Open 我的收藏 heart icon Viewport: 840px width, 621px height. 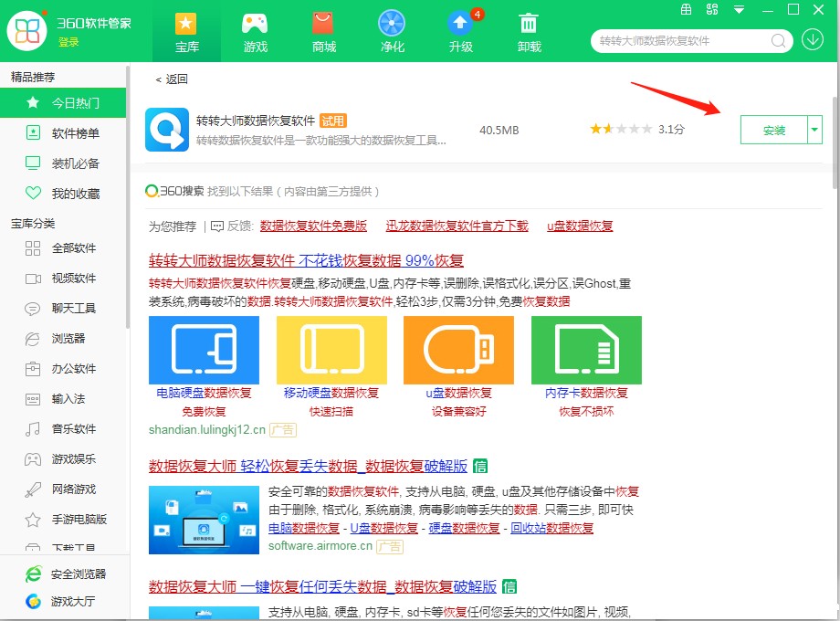pyautogui.click(x=32, y=193)
